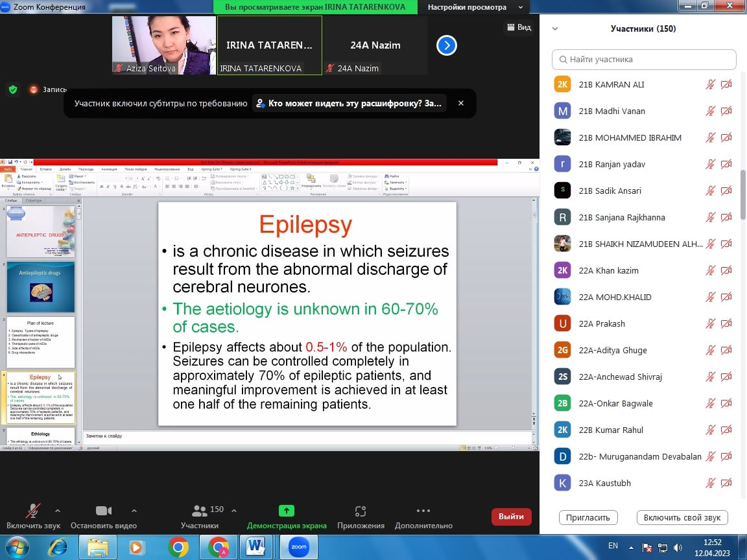Open Google Chrome from the taskbar

tap(178, 547)
